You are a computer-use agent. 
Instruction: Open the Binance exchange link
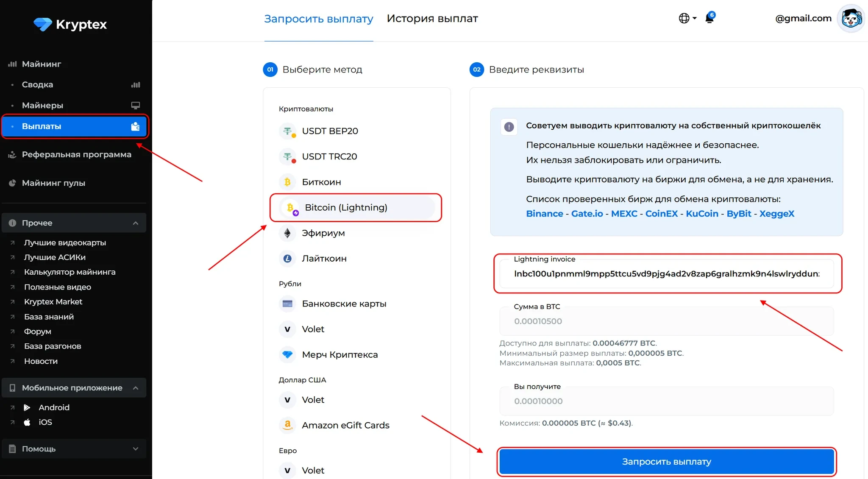click(x=544, y=214)
